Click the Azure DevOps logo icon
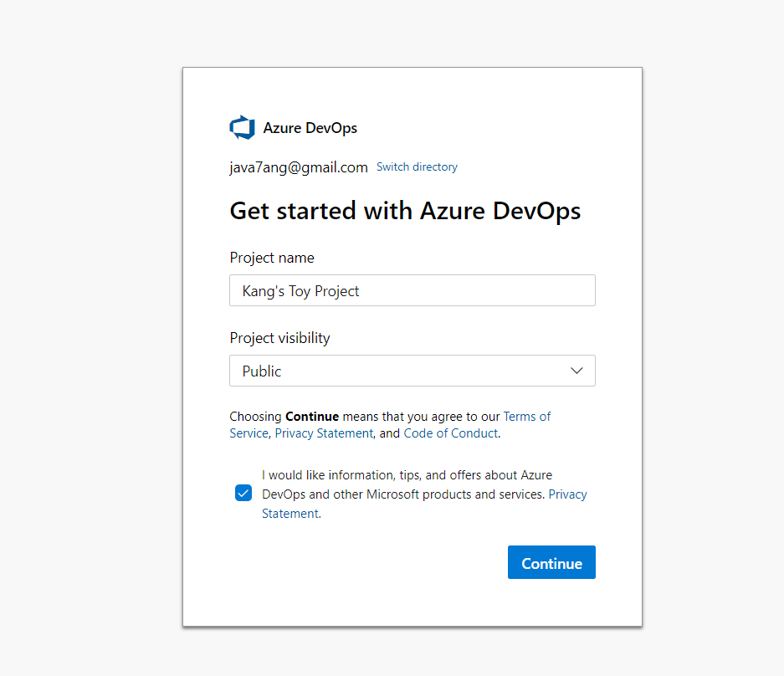The width and height of the screenshot is (784, 676). (242, 127)
